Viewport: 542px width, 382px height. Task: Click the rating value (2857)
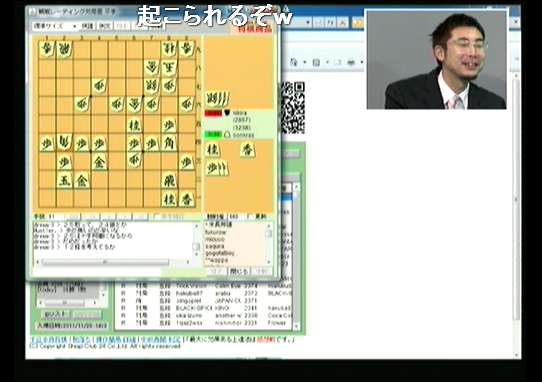point(242,120)
